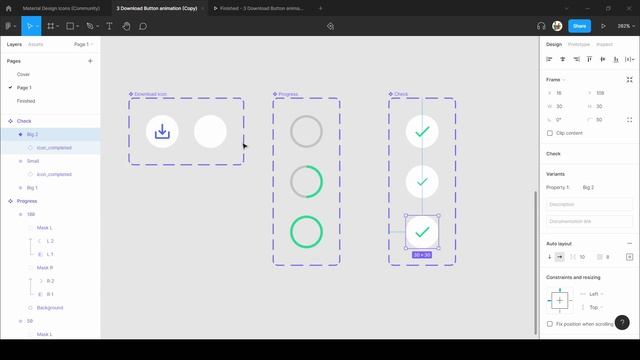The image size is (640, 360).
Task: Open the Move tool options arrow
Action: (37, 27)
